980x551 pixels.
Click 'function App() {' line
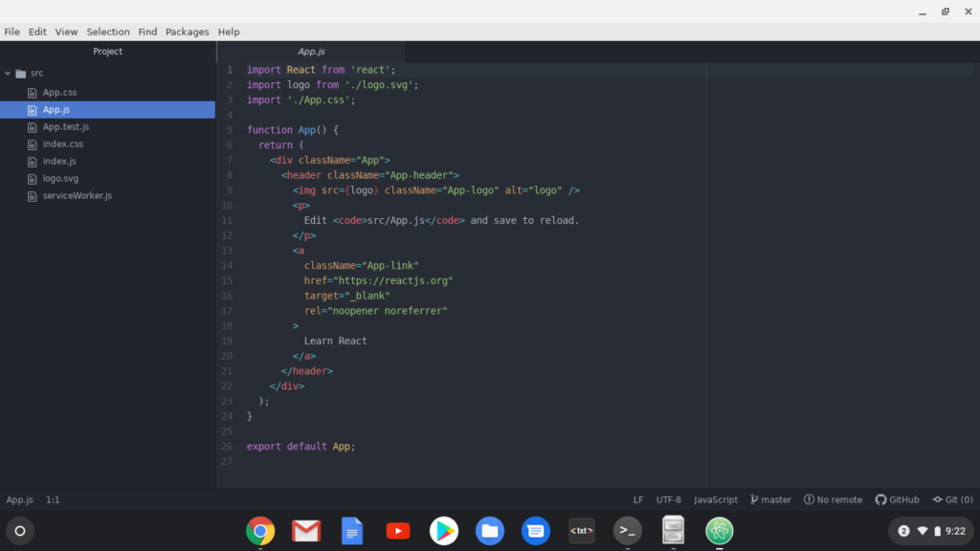point(293,130)
